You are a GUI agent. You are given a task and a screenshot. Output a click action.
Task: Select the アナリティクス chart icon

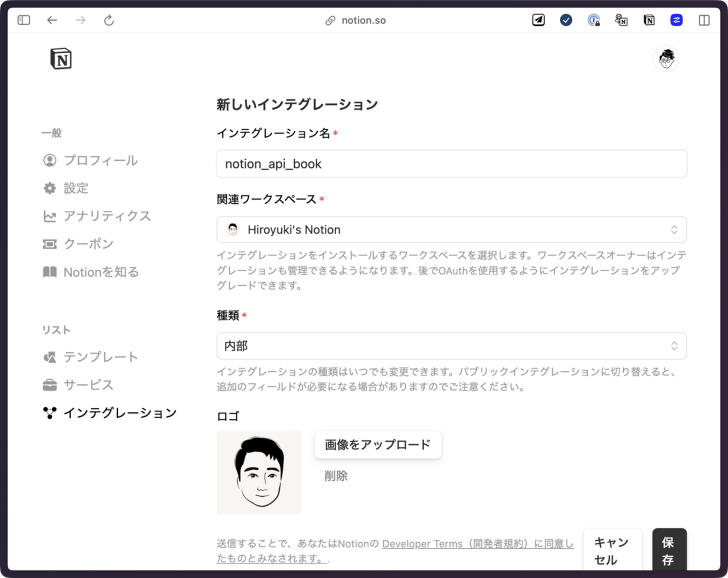coord(49,216)
